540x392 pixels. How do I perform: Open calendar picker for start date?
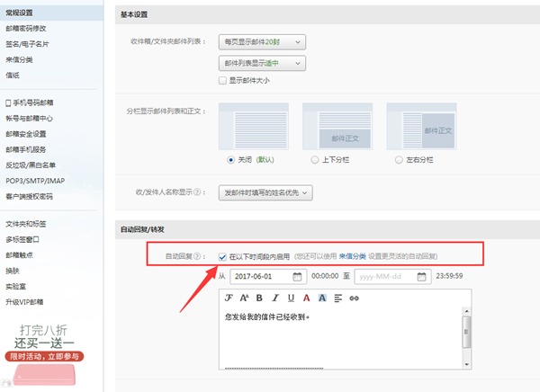[297, 276]
